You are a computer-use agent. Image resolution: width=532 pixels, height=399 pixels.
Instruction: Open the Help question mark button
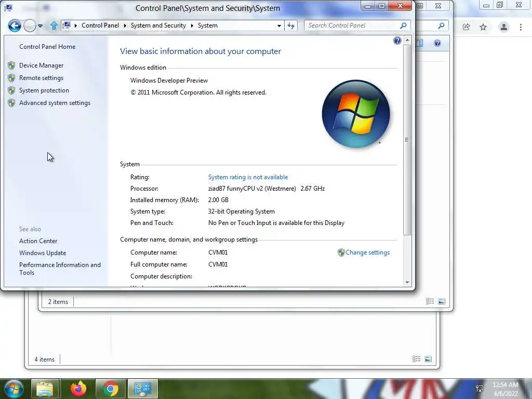(x=397, y=41)
